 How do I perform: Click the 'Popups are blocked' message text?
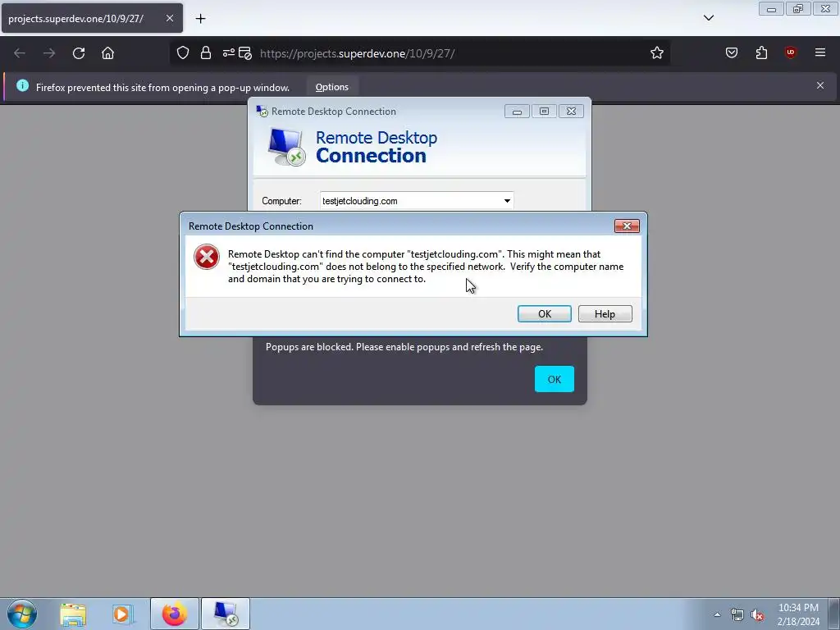tap(404, 347)
